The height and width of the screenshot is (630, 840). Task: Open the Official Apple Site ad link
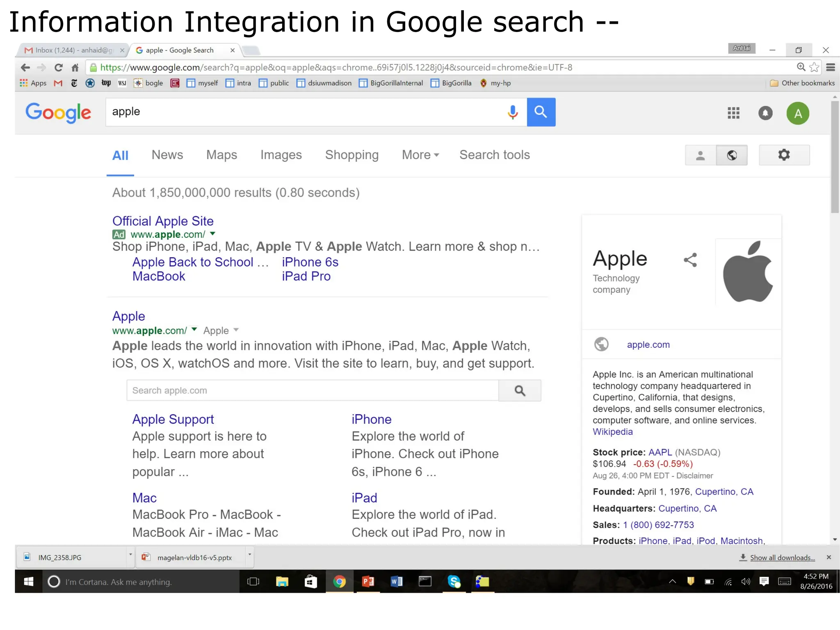click(163, 221)
